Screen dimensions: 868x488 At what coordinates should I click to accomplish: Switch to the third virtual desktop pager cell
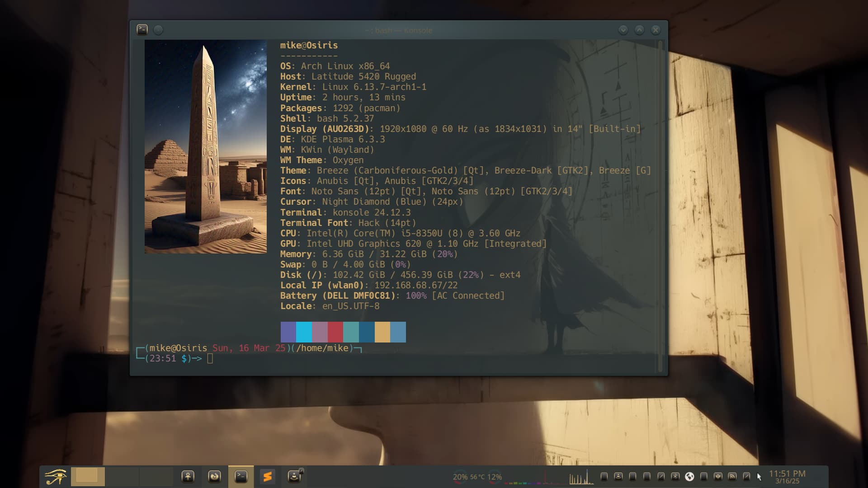[156, 476]
